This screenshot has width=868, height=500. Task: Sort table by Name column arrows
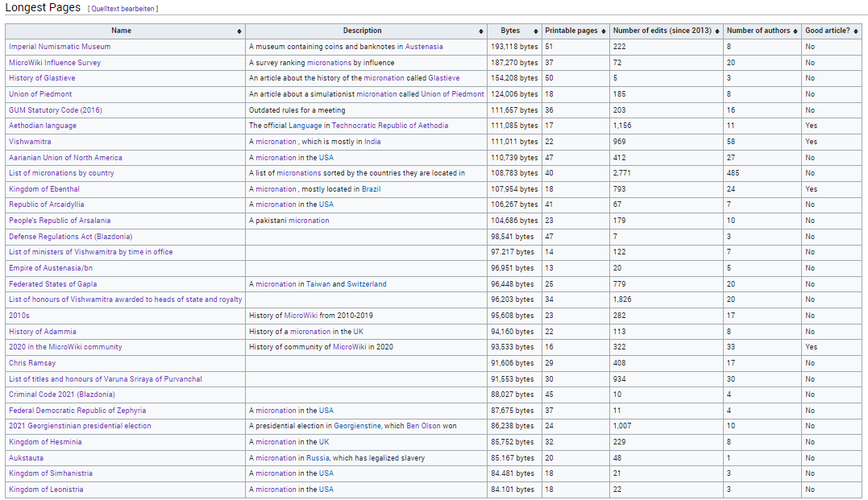(x=239, y=31)
